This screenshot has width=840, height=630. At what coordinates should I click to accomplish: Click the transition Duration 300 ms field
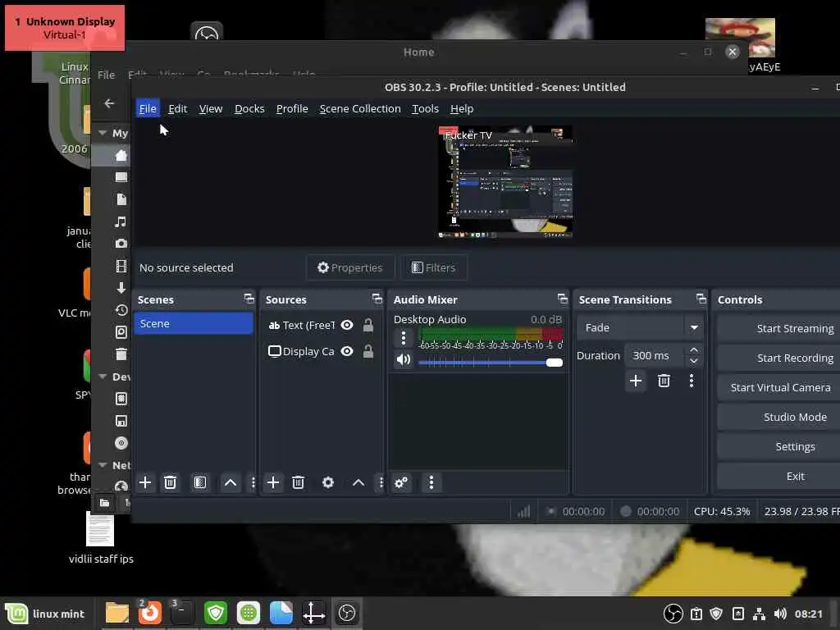[x=655, y=356]
